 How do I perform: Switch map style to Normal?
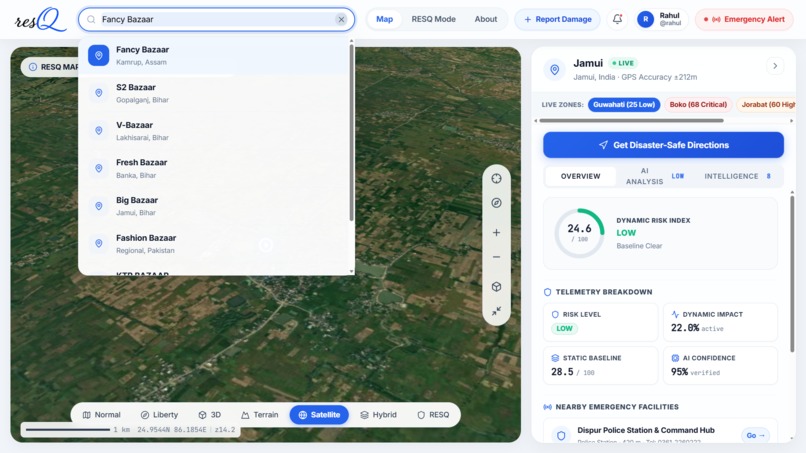[x=101, y=415]
